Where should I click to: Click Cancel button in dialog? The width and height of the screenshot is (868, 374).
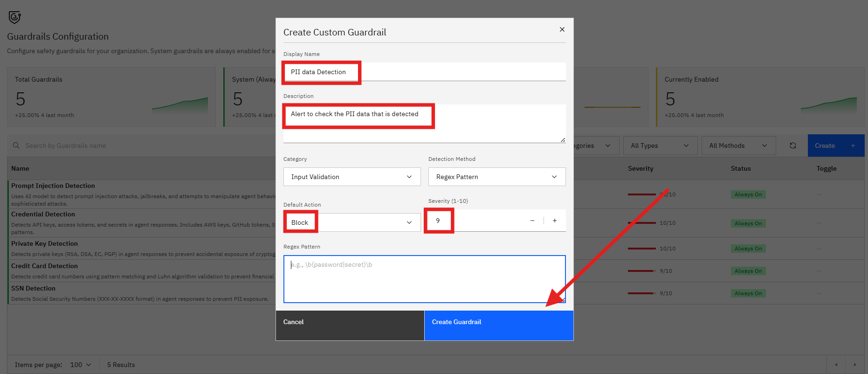pyautogui.click(x=350, y=326)
